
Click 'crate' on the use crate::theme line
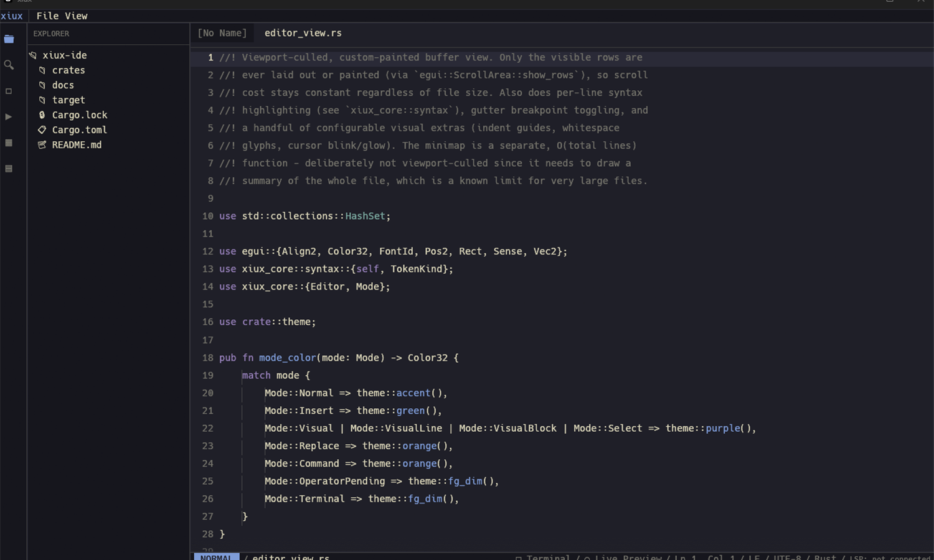pos(256,322)
